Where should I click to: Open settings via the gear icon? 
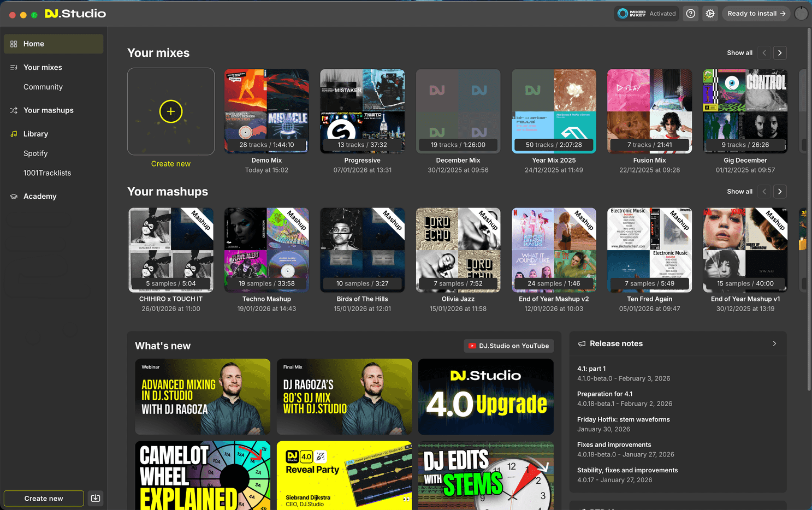tap(710, 14)
